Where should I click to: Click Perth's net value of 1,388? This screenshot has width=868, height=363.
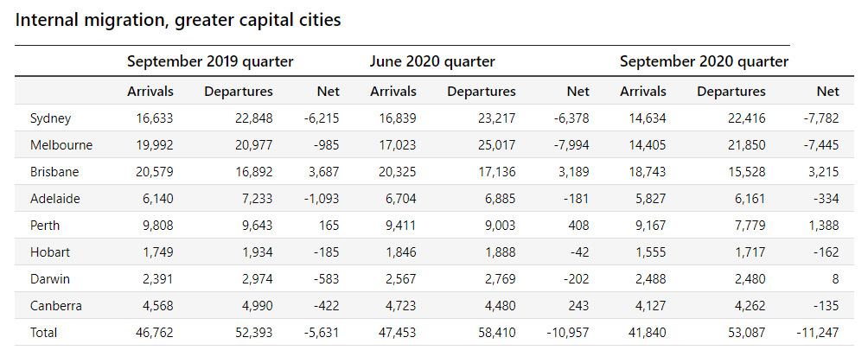821,226
